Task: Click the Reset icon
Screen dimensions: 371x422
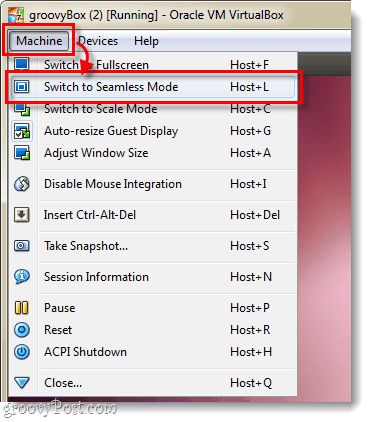Action: [x=22, y=330]
